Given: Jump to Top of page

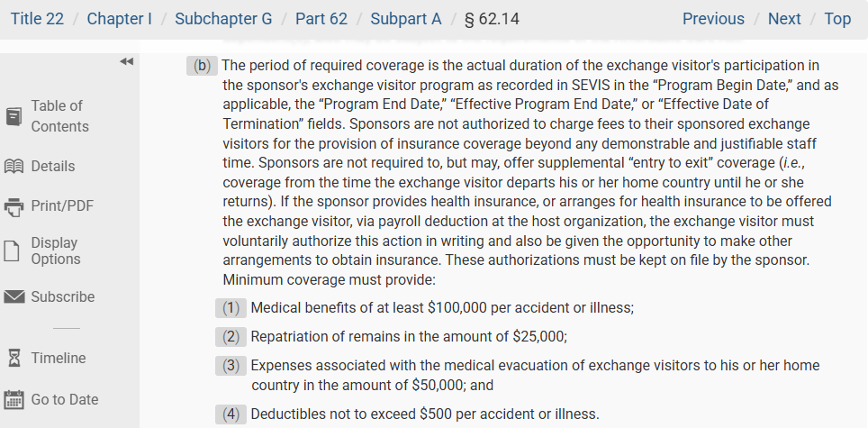Looking at the screenshot, I should pos(837,19).
